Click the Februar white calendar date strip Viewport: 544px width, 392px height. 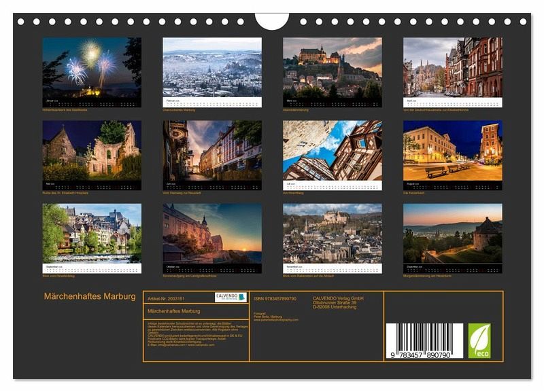[x=212, y=102]
